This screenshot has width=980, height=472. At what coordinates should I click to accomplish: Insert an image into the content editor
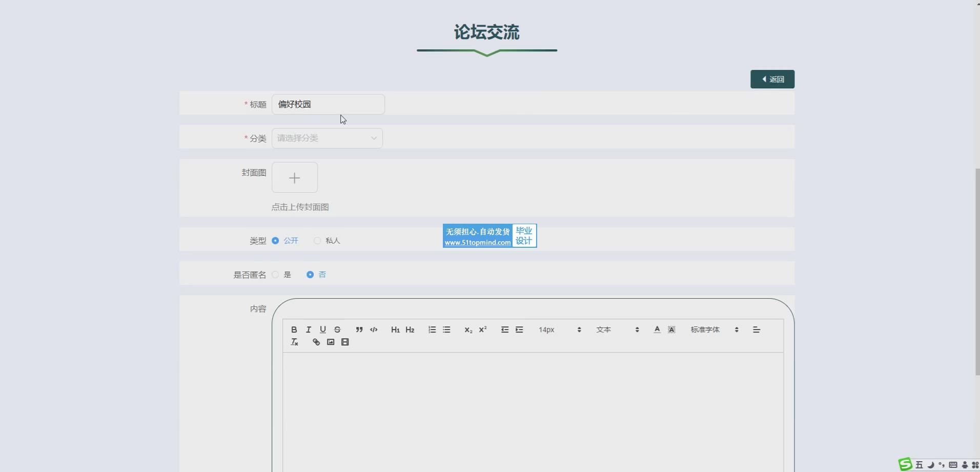click(x=331, y=342)
